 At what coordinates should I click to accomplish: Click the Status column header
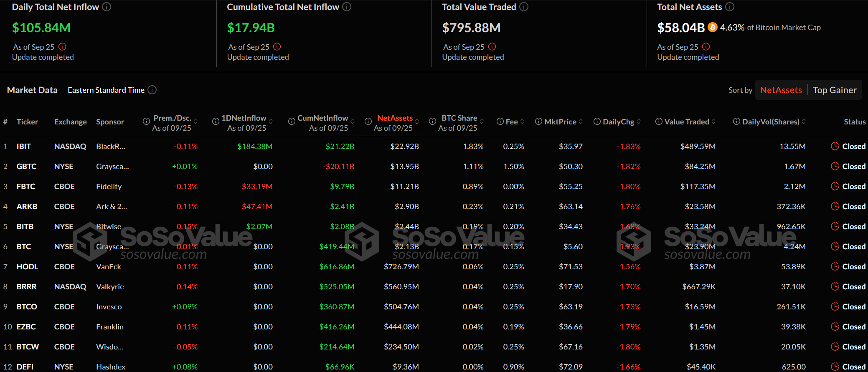point(854,121)
